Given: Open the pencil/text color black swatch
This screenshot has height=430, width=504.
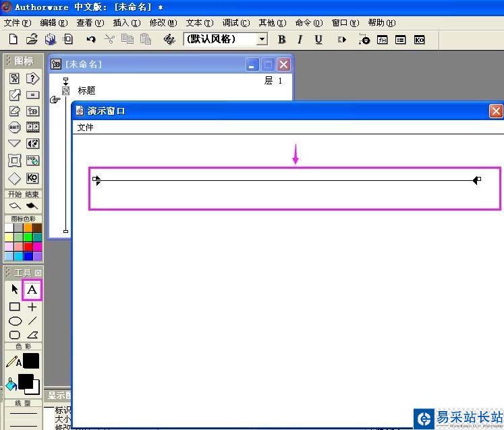Looking at the screenshot, I should click(x=31, y=361).
